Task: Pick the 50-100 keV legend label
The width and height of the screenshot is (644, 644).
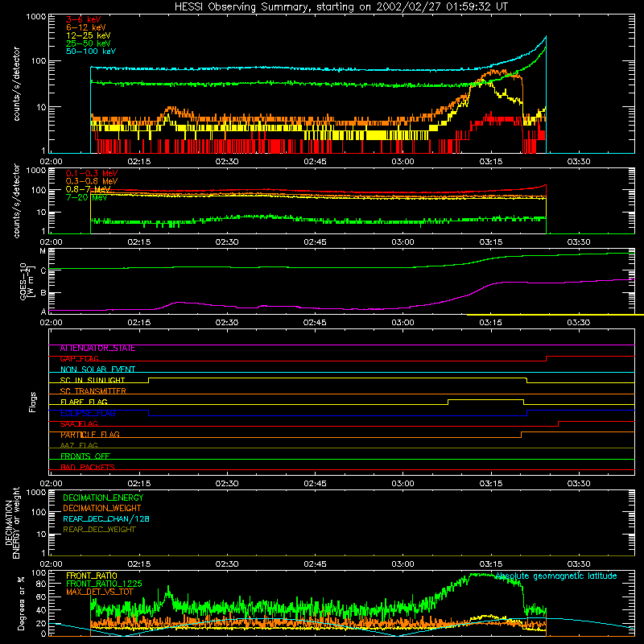Action: (x=91, y=52)
